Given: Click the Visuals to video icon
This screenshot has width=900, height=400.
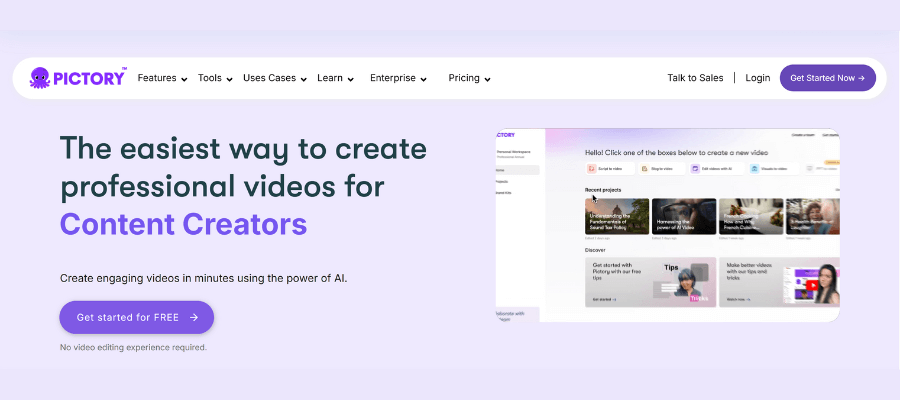Looking at the screenshot, I should pos(755,169).
